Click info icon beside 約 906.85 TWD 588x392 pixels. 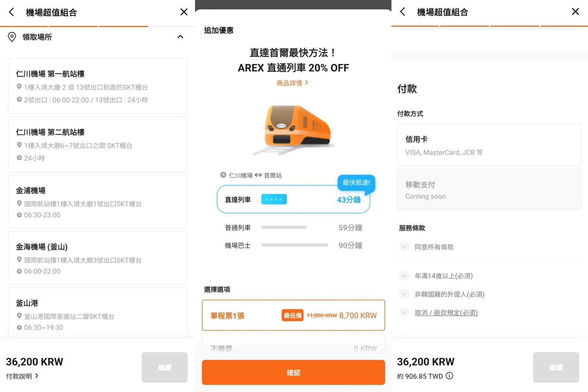450,376
